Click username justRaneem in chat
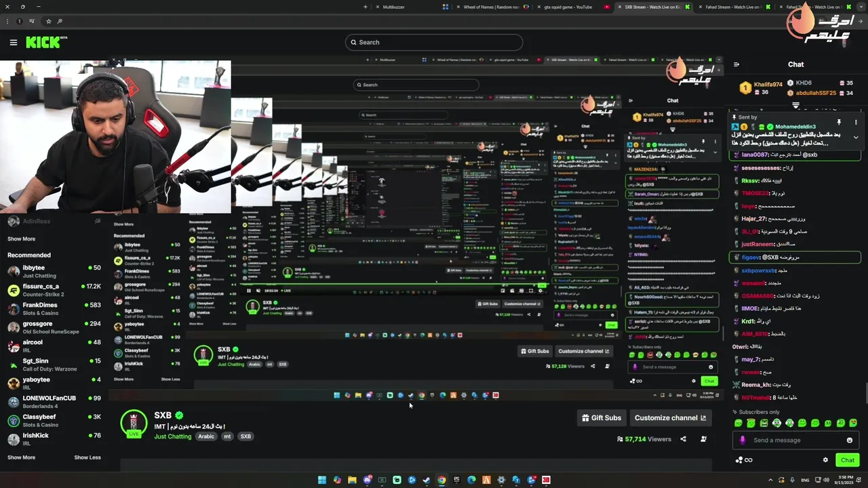 point(758,244)
